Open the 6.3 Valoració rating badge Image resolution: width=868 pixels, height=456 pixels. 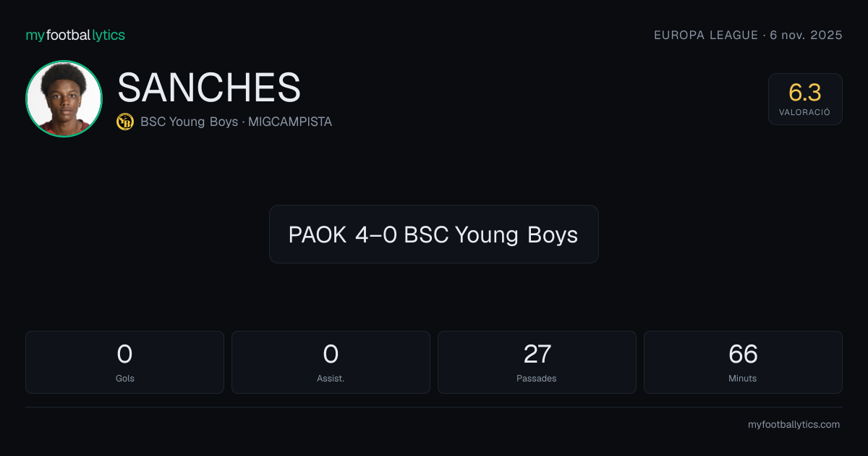[805, 99]
